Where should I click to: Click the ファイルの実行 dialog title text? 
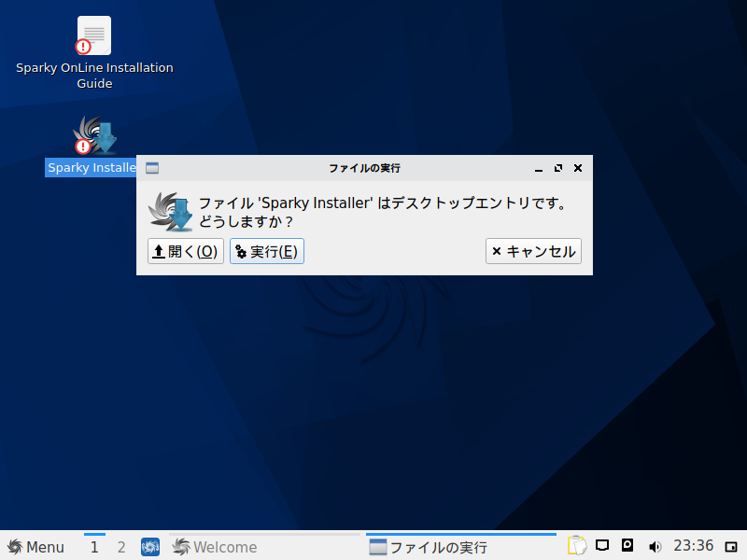[364, 168]
